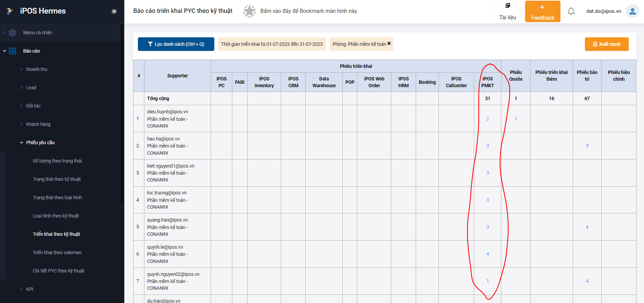Click Tổng cộng iPOS PMKT total 31

(487, 98)
